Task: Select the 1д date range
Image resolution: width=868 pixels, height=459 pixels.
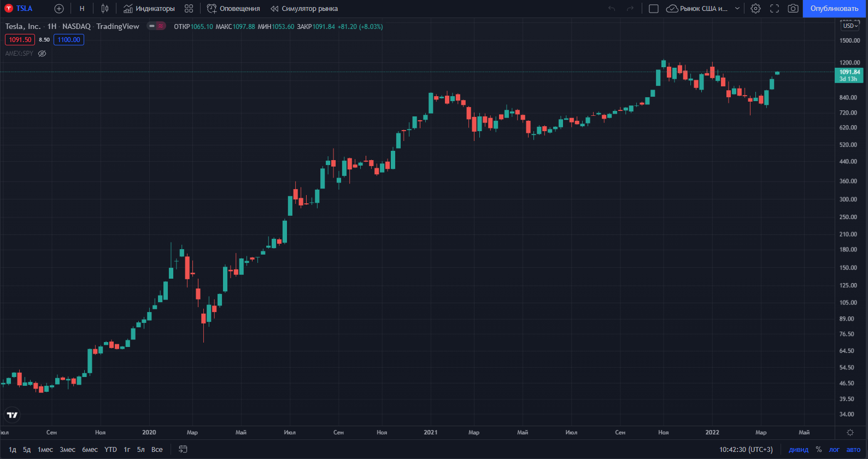Action: click(x=13, y=450)
